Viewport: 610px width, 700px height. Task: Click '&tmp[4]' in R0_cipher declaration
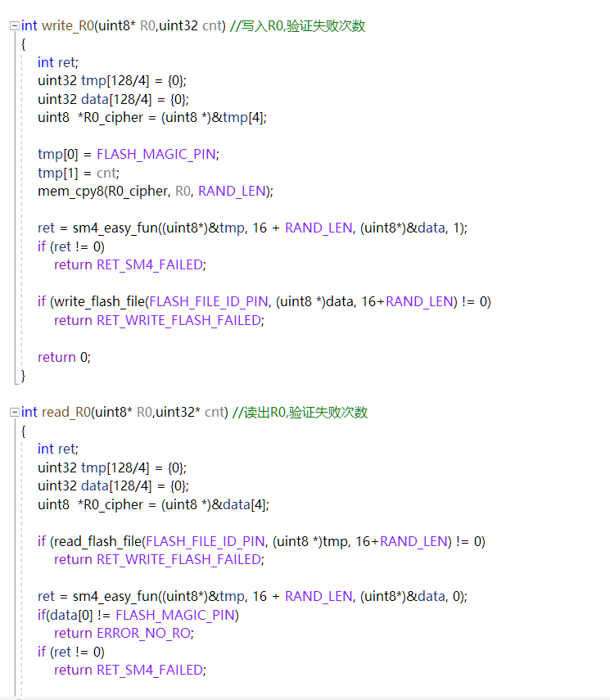[x=237, y=117]
